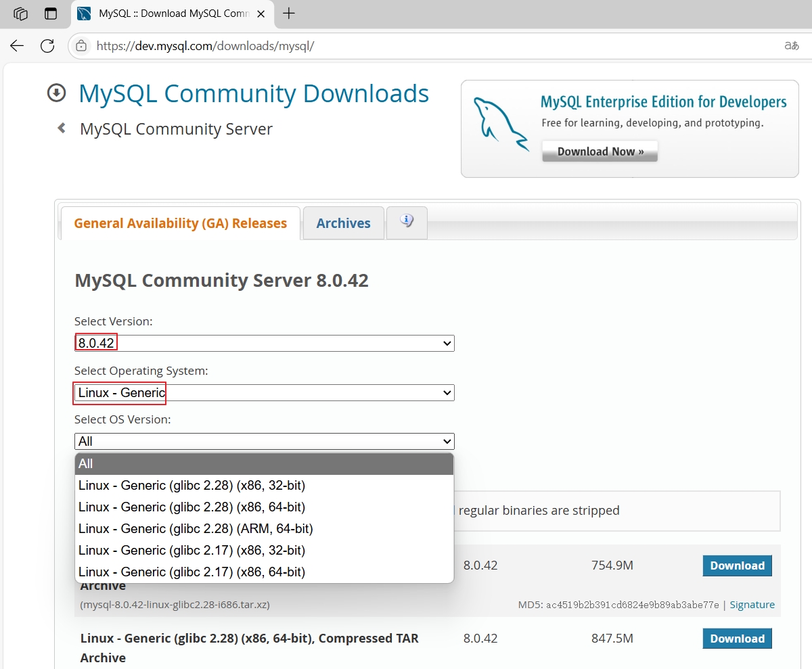
Task: Select glibc 2.28 x86 64-bit option
Action: pos(264,507)
